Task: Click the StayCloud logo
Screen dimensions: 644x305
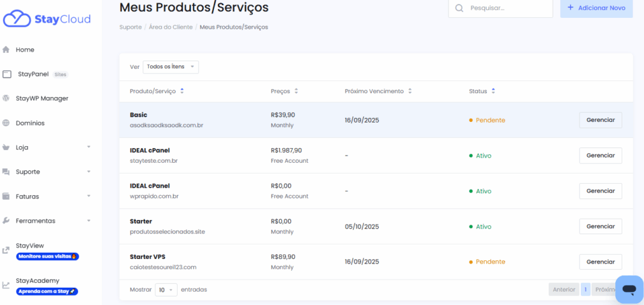Action: tap(47, 19)
